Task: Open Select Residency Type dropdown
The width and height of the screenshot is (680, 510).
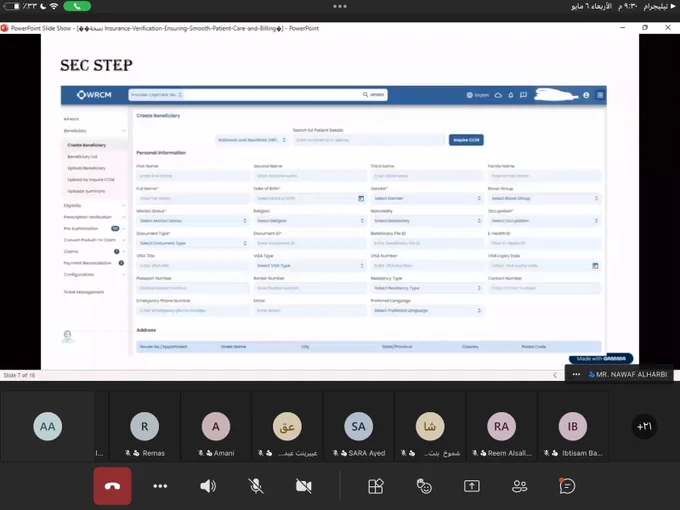Action: [427, 288]
